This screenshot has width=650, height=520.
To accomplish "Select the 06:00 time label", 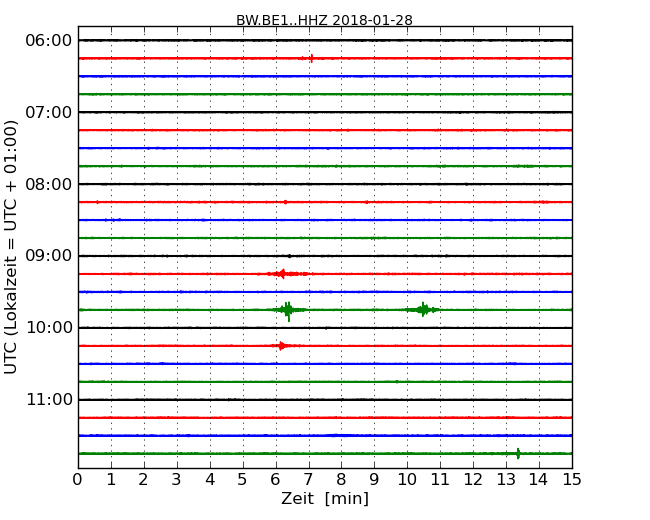I will pos(49,41).
